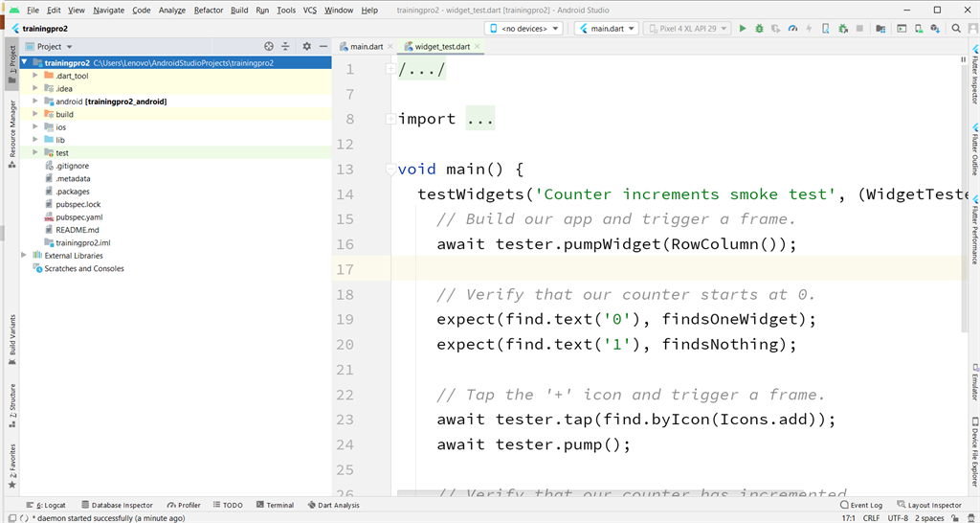Expand the lib folder
This screenshot has height=523, width=980.
click(35, 140)
